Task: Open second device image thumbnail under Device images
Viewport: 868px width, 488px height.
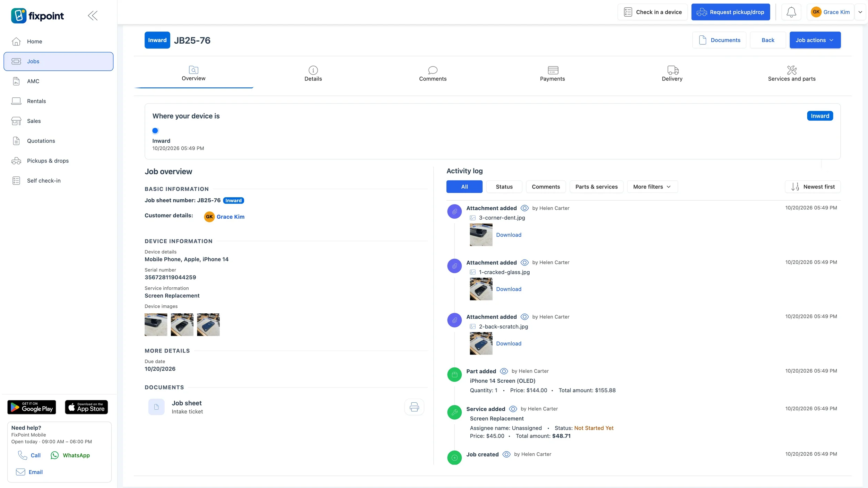Action: 182,325
